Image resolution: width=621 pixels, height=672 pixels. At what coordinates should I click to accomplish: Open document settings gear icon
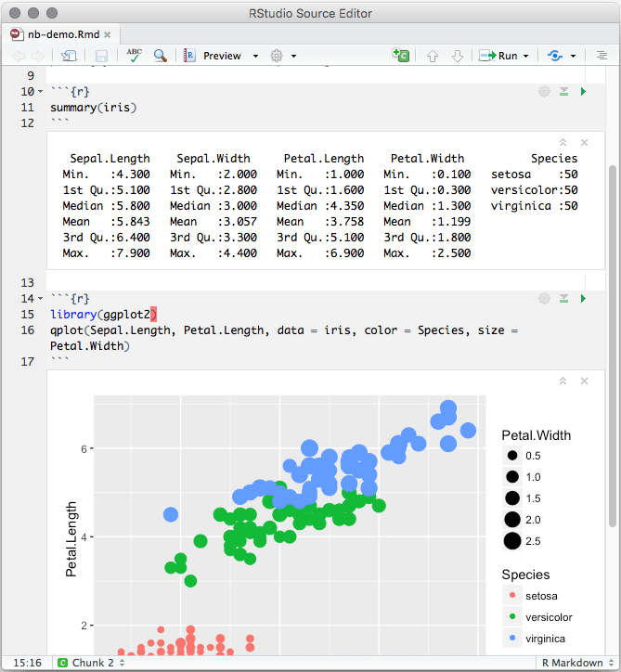[277, 56]
